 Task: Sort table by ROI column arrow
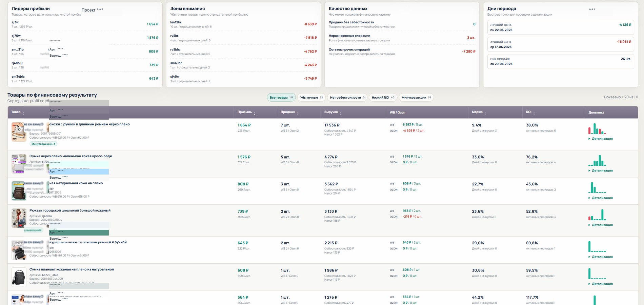534,114
